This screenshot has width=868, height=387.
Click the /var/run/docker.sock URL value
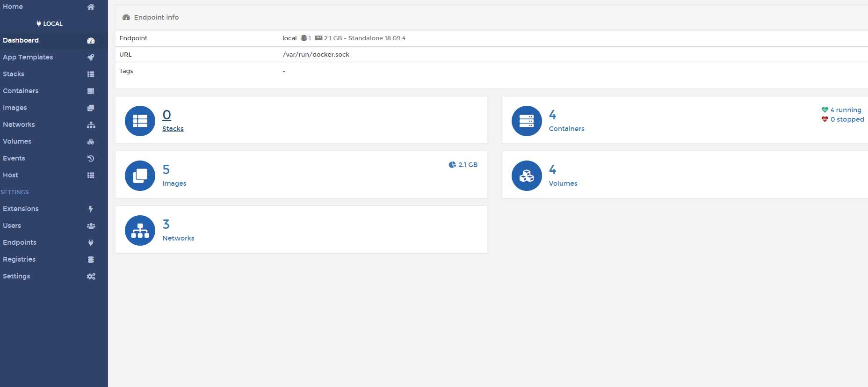[x=316, y=55]
